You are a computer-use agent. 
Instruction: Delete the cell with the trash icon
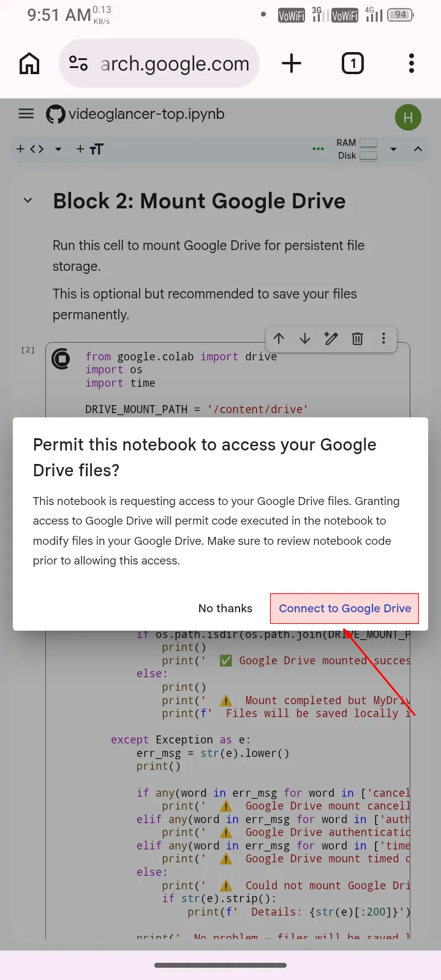pyautogui.click(x=358, y=338)
